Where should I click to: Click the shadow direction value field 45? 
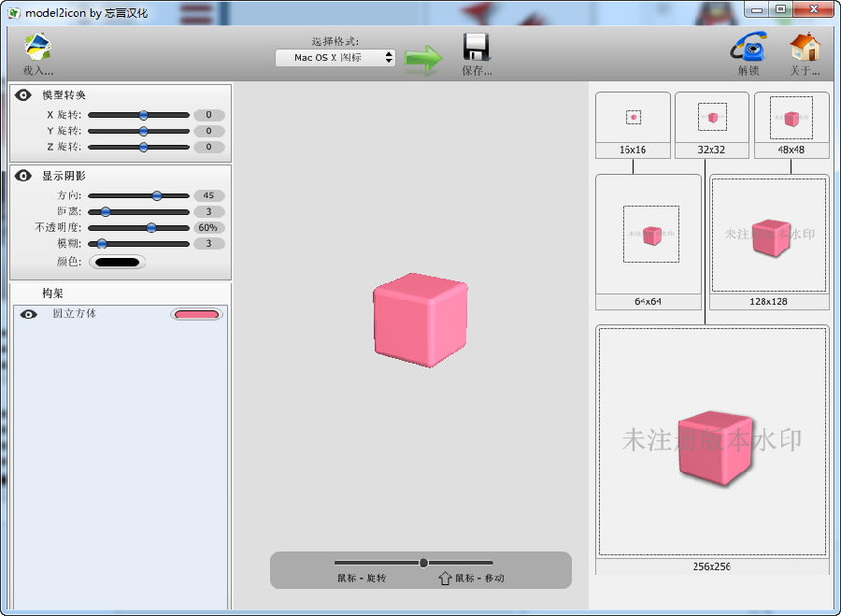tap(209, 195)
